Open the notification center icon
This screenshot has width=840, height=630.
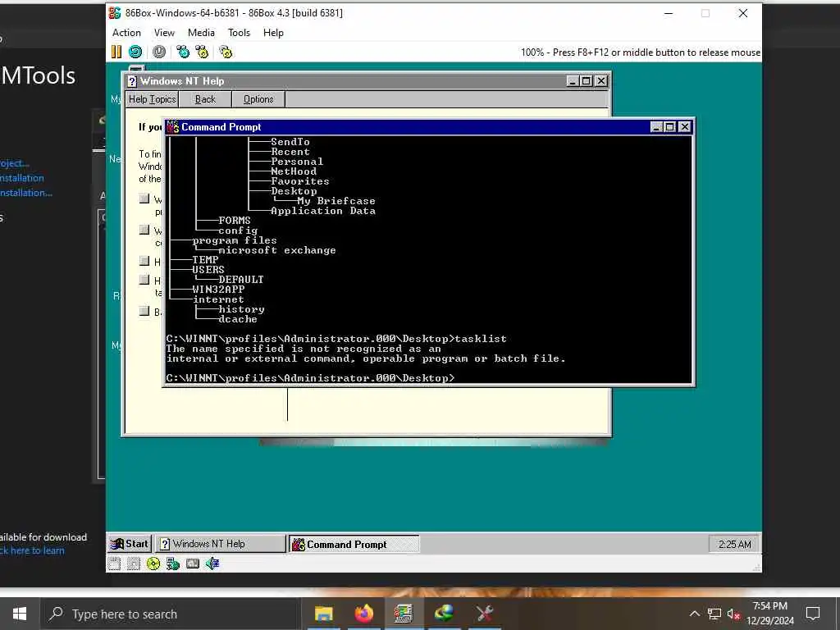[x=813, y=614]
